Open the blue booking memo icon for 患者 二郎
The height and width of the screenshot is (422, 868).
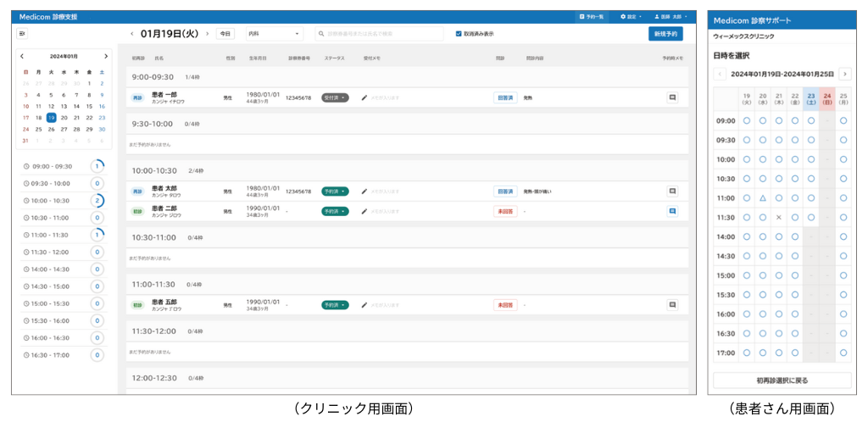(x=672, y=211)
